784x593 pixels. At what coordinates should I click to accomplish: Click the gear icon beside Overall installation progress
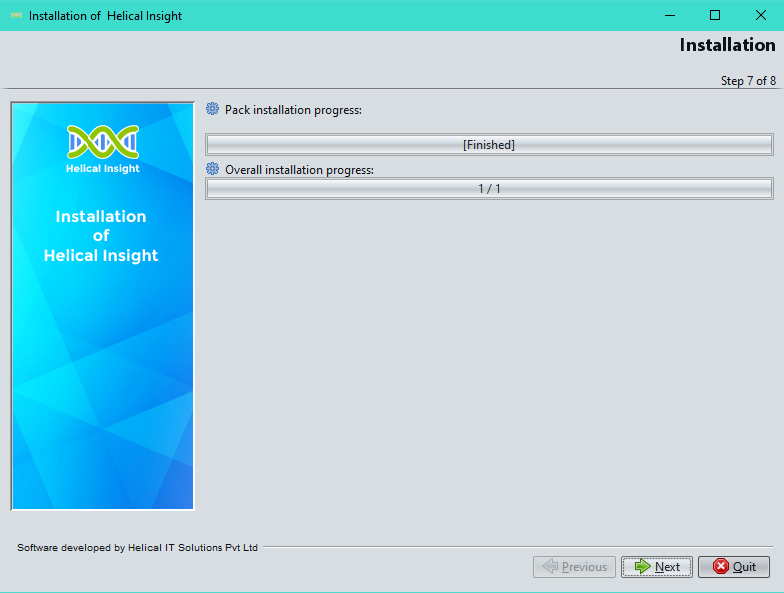tap(212, 169)
